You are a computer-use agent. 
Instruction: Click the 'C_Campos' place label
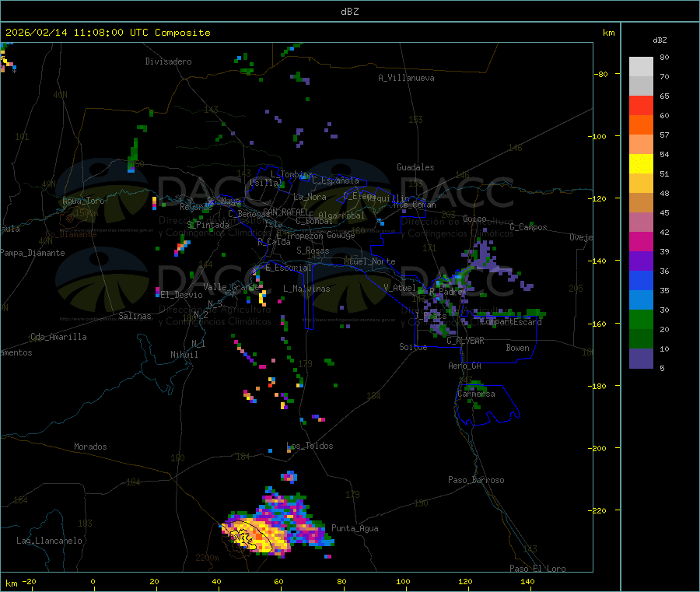click(x=529, y=227)
